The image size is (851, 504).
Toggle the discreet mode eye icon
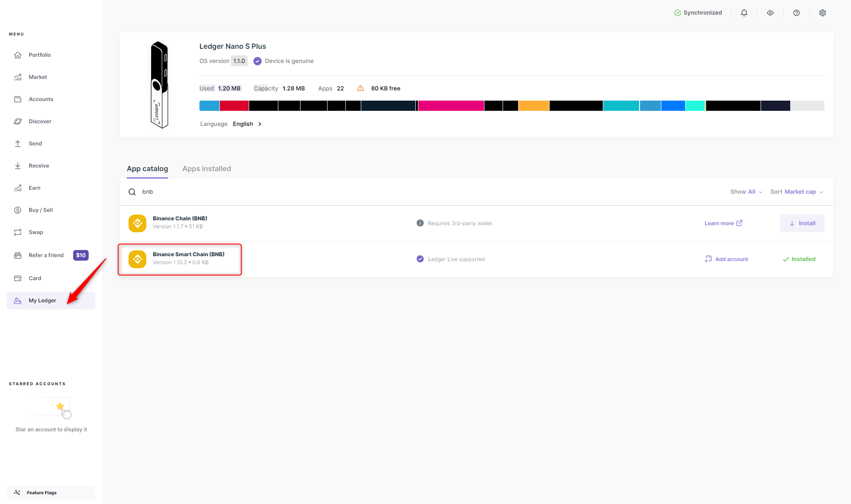tap(770, 13)
